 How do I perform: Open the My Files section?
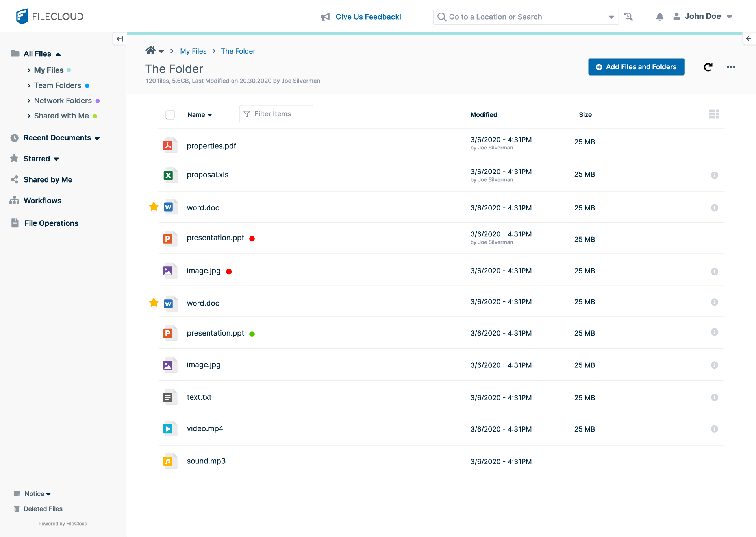pyautogui.click(x=48, y=69)
